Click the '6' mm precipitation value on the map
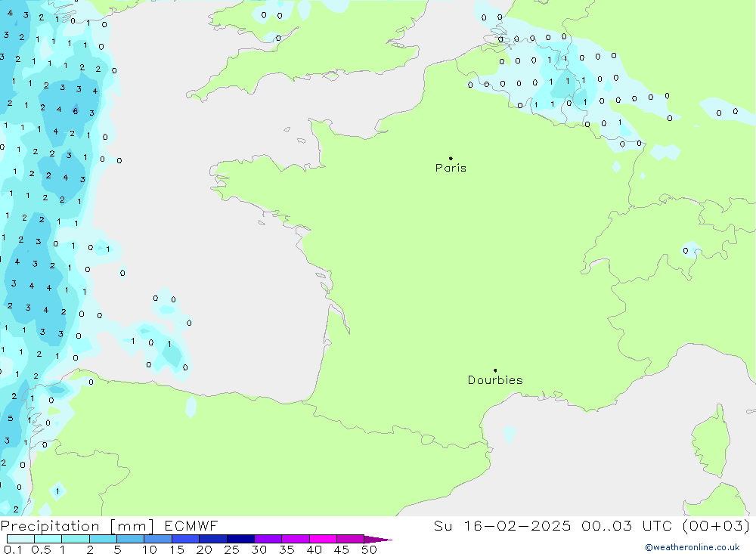The height and width of the screenshot is (554, 756). point(75,111)
